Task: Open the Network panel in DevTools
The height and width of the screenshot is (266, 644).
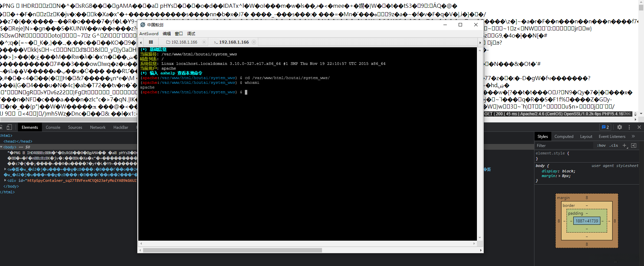Action: point(98,127)
